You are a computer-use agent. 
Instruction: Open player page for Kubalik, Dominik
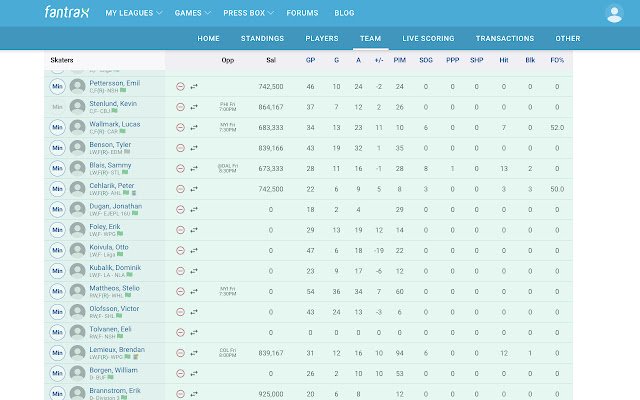tap(115, 268)
